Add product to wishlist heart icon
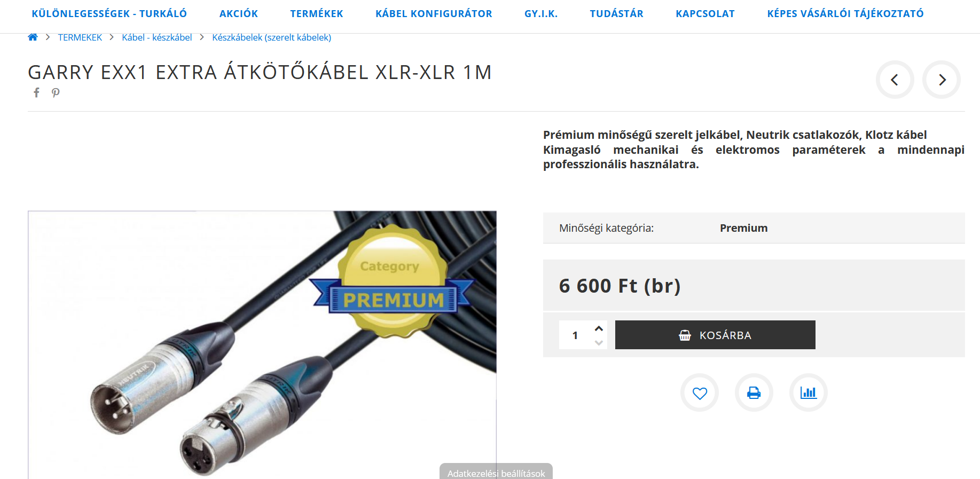980x479 pixels. point(700,392)
